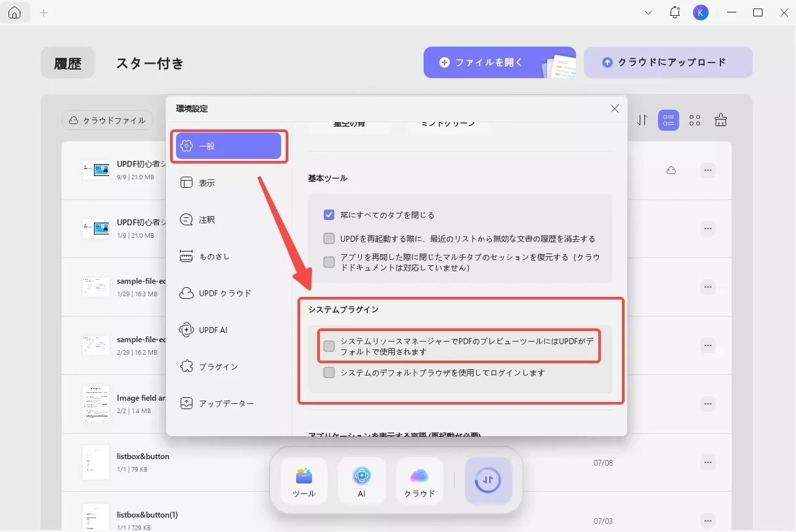Open more options for 2/29 sample-file row
Image resolution: width=796 pixels, height=532 pixels.
coord(707,345)
